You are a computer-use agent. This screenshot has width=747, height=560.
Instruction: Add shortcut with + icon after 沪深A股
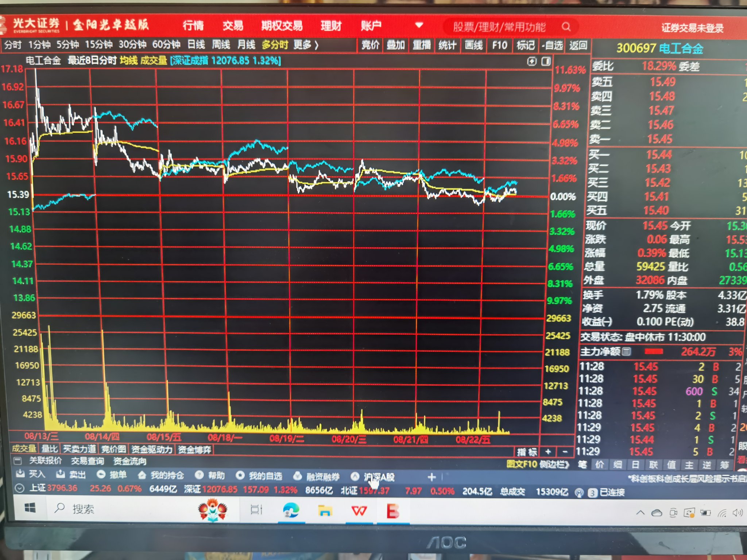(x=431, y=477)
